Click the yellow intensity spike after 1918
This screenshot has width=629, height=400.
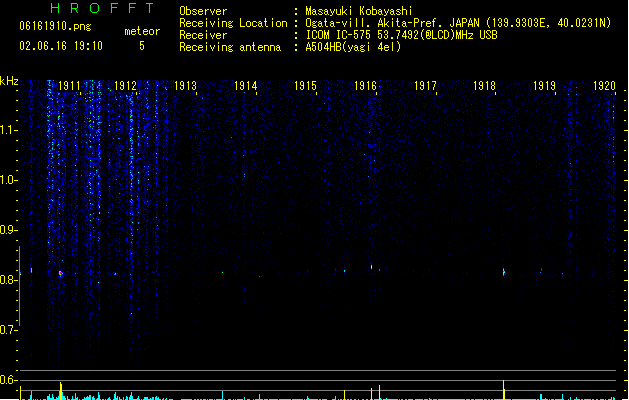click(503, 390)
